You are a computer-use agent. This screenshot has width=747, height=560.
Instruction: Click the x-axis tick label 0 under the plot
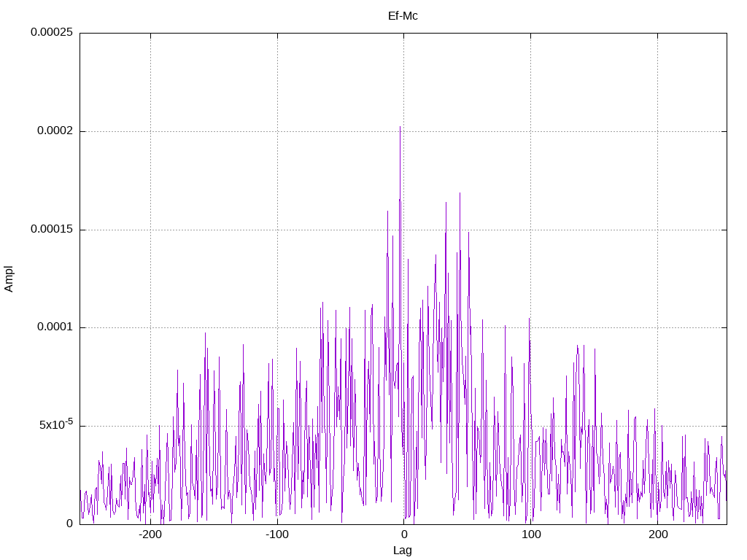click(x=404, y=534)
